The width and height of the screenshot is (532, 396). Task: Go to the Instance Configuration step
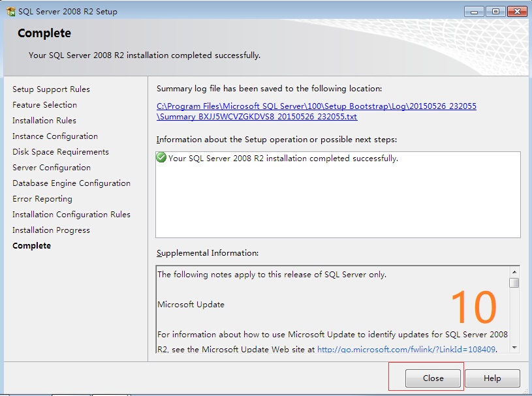pyautogui.click(x=55, y=136)
